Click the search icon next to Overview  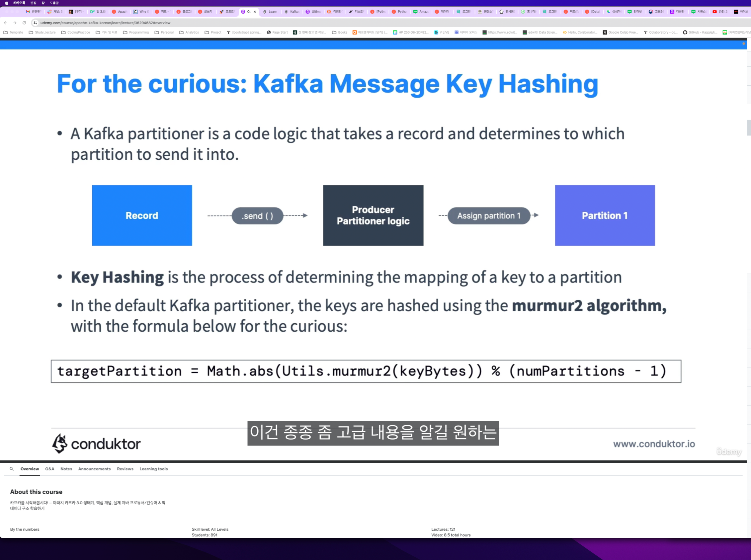click(12, 469)
